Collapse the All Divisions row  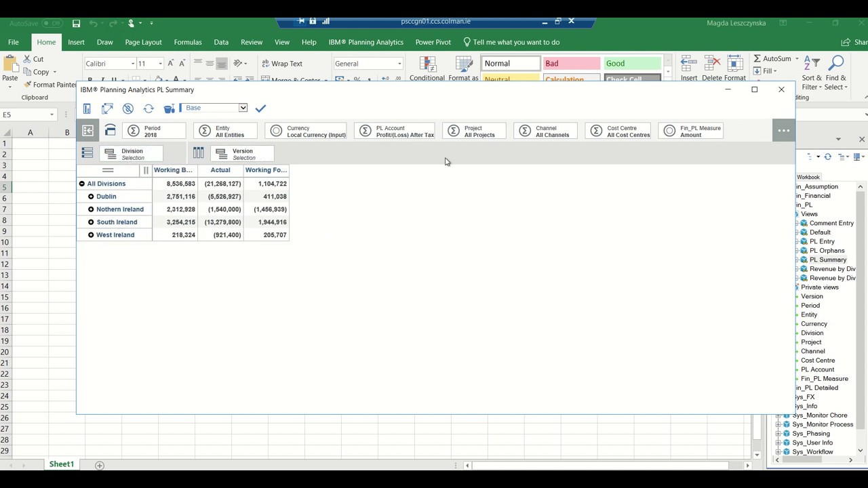point(82,184)
